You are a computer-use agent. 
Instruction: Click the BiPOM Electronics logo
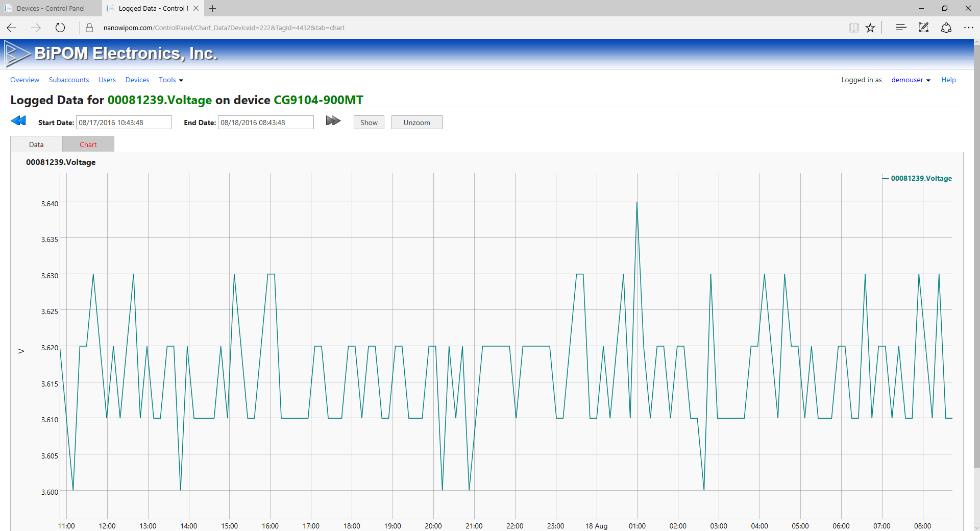tap(111, 54)
